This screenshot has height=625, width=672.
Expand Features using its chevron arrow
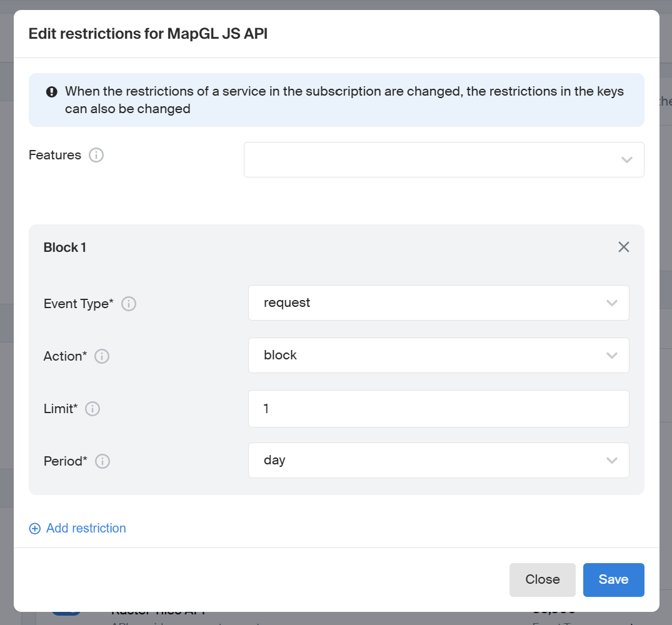pyautogui.click(x=627, y=160)
